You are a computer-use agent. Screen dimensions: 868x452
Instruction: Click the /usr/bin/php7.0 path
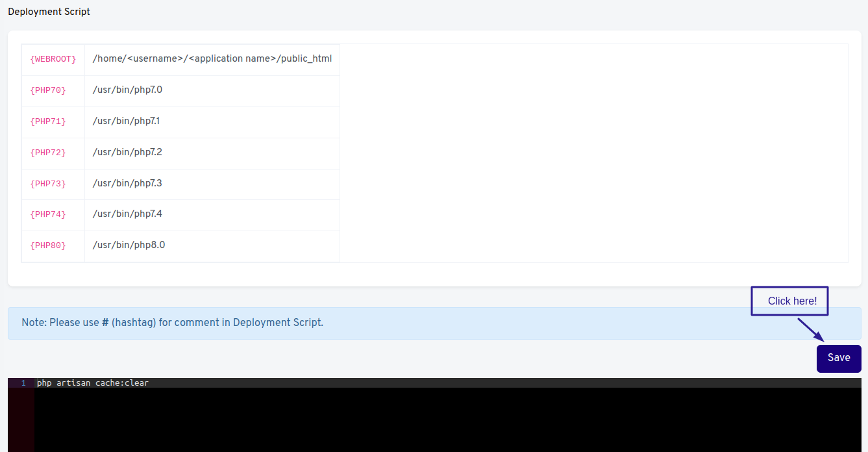coord(127,90)
